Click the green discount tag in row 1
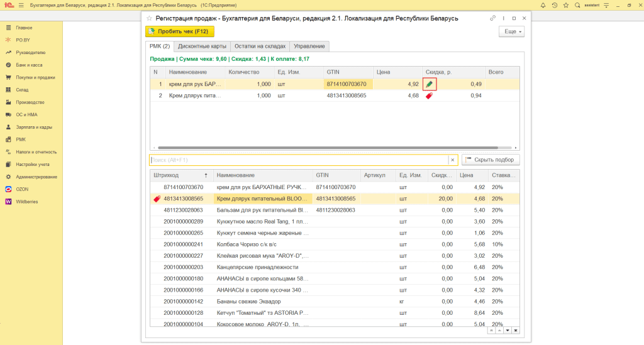The image size is (644, 345). [430, 84]
